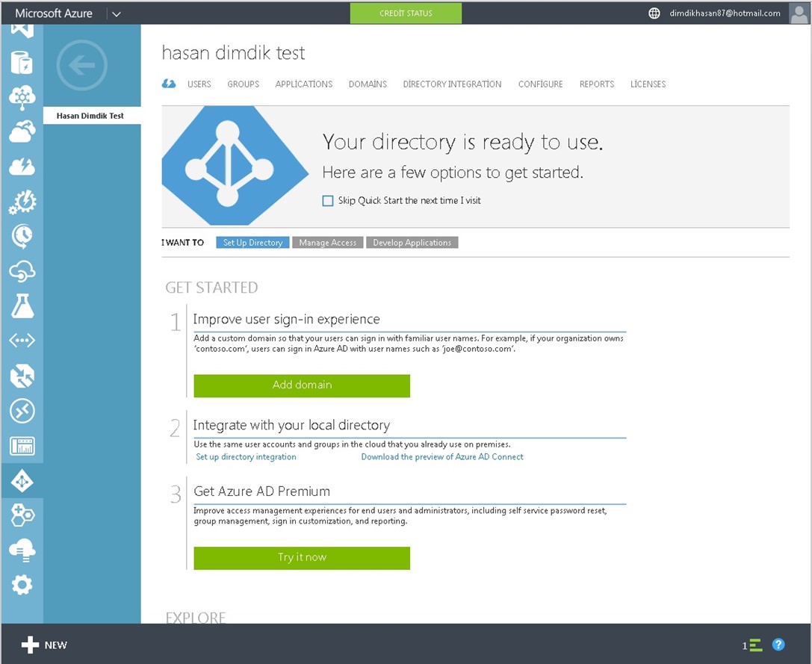Open the Settings gear sidebar icon
The image size is (812, 664).
pos(22,585)
